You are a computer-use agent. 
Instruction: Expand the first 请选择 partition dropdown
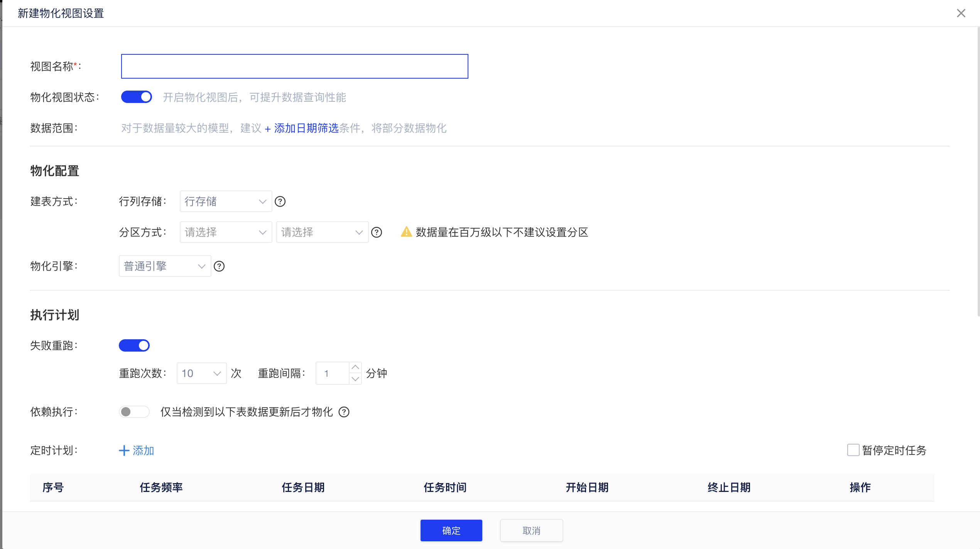point(225,232)
